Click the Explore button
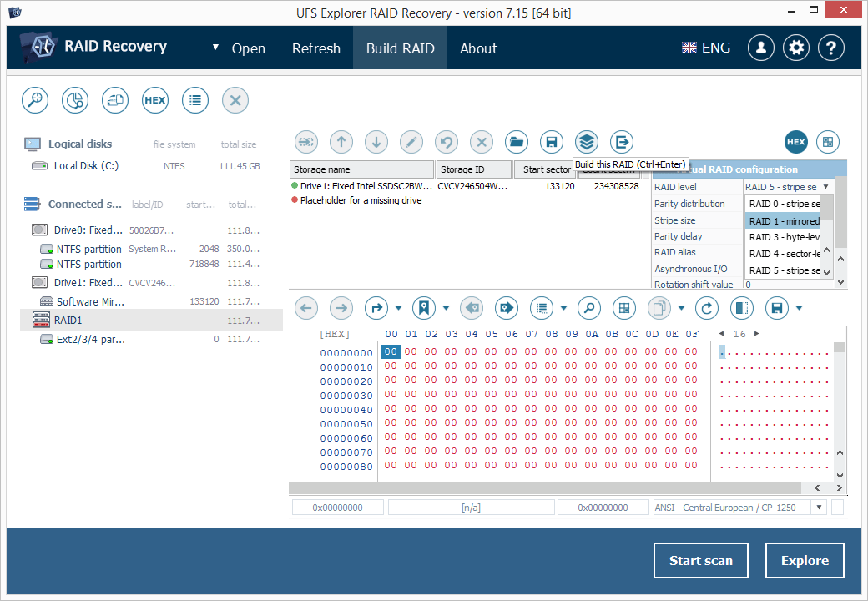Image resolution: width=868 pixels, height=601 pixels. click(805, 561)
